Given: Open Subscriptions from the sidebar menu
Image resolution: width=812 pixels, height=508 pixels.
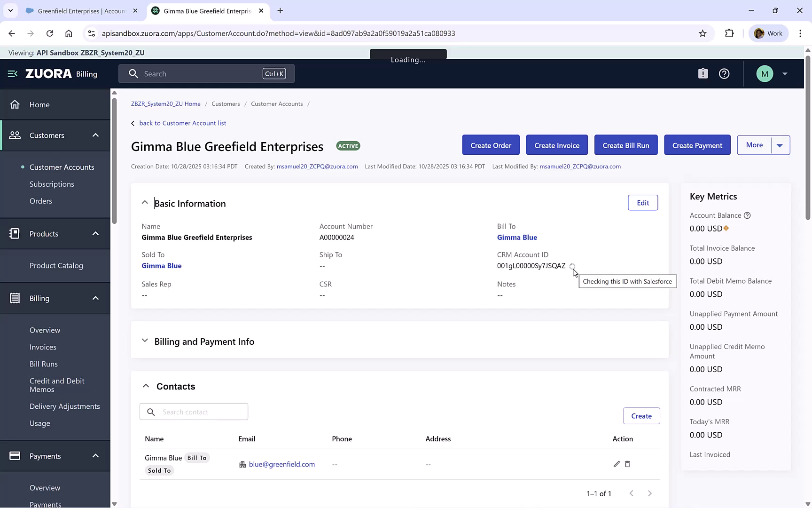Looking at the screenshot, I should [52, 184].
